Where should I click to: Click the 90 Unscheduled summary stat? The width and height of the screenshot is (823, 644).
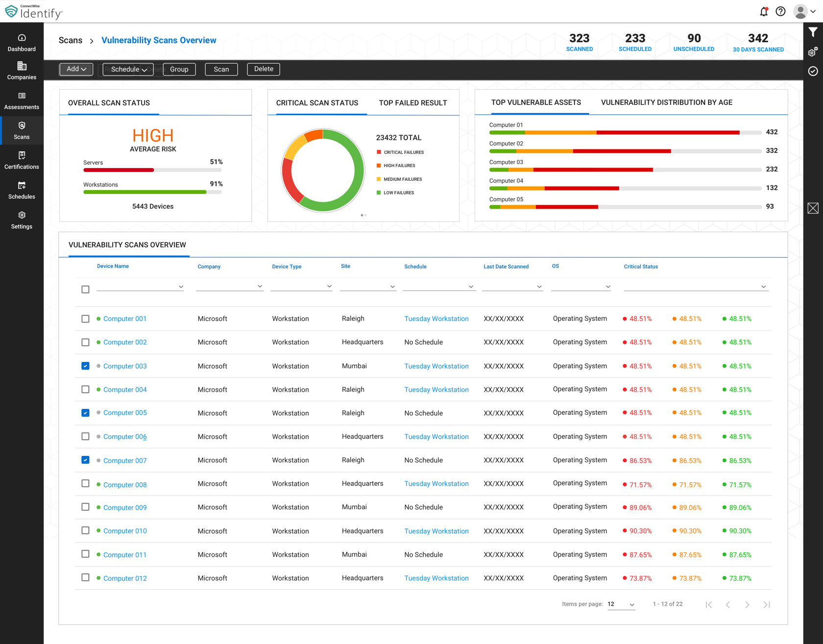(x=694, y=42)
